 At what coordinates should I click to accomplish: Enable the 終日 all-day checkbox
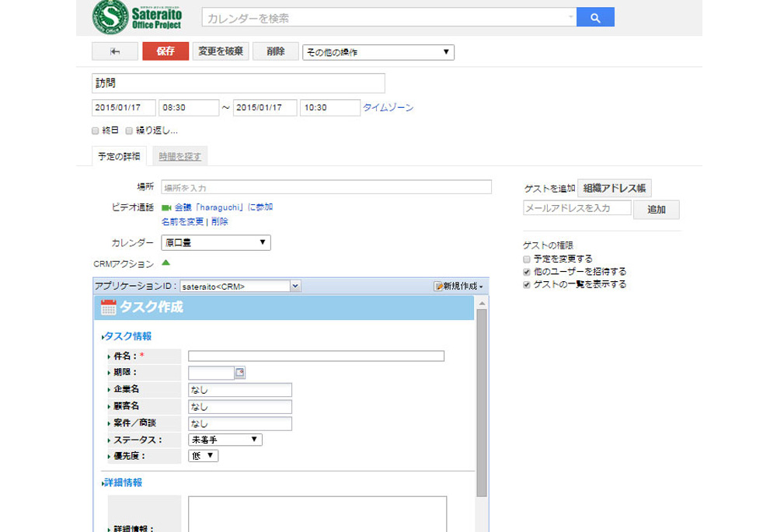(x=96, y=130)
